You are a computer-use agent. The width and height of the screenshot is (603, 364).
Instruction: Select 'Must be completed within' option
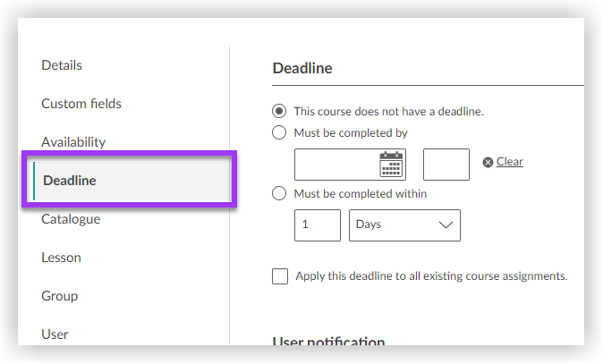click(279, 193)
